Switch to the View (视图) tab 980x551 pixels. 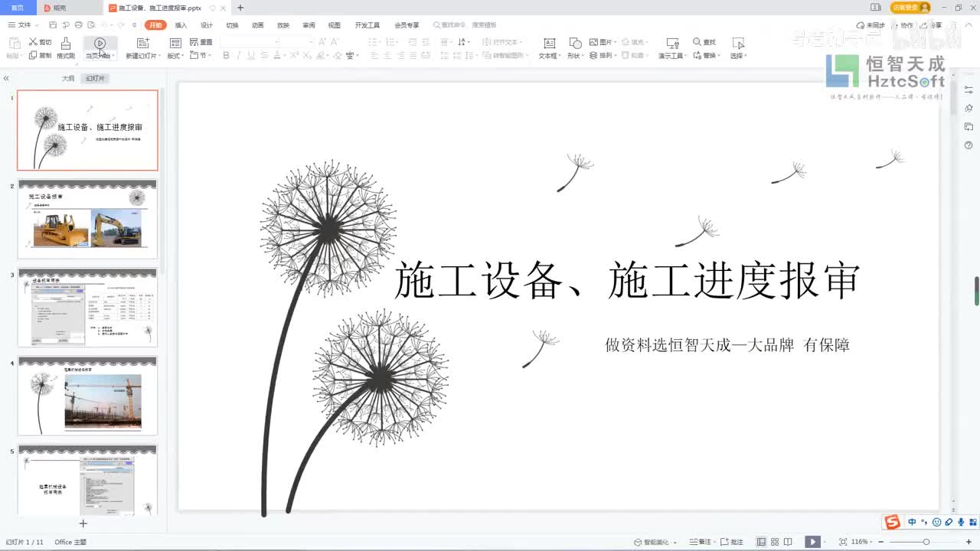pyautogui.click(x=335, y=25)
